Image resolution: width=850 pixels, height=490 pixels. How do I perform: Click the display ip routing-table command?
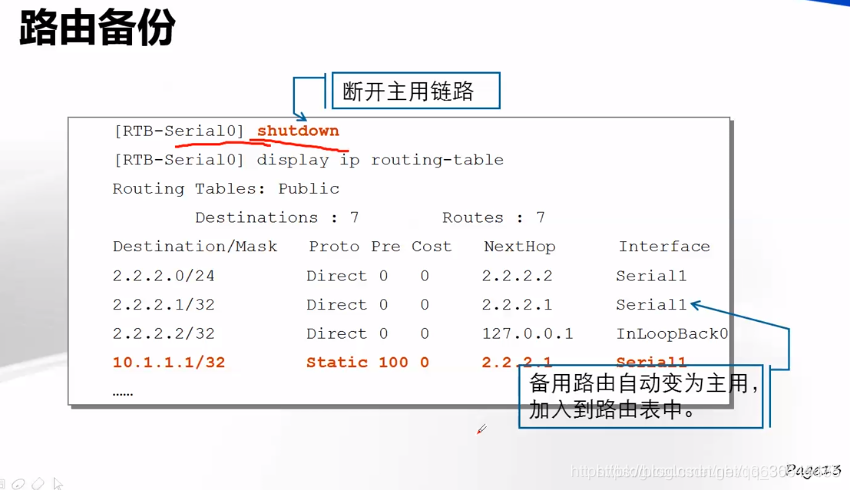coord(380,160)
